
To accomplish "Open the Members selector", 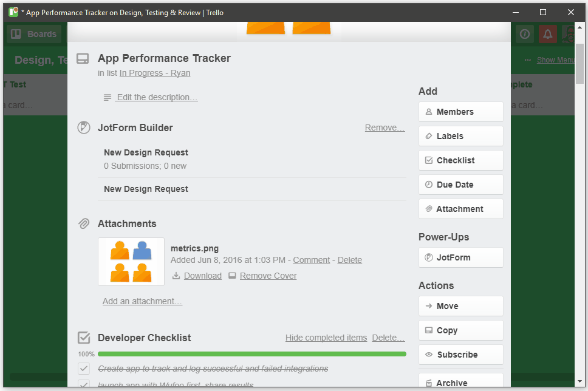I will 460,112.
